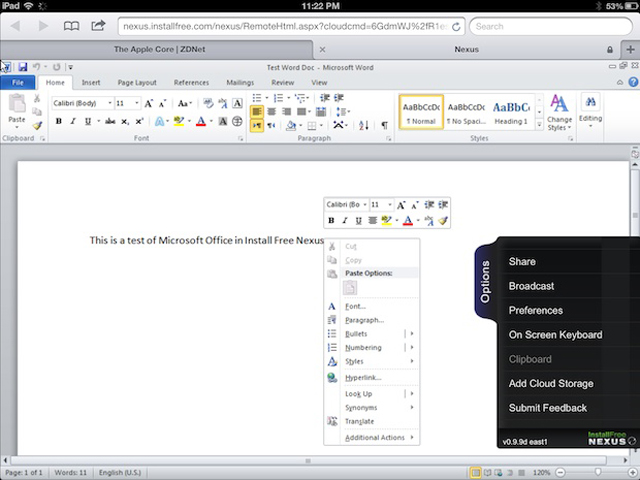Open the Calibri (Body) font name dropdown

(x=110, y=103)
